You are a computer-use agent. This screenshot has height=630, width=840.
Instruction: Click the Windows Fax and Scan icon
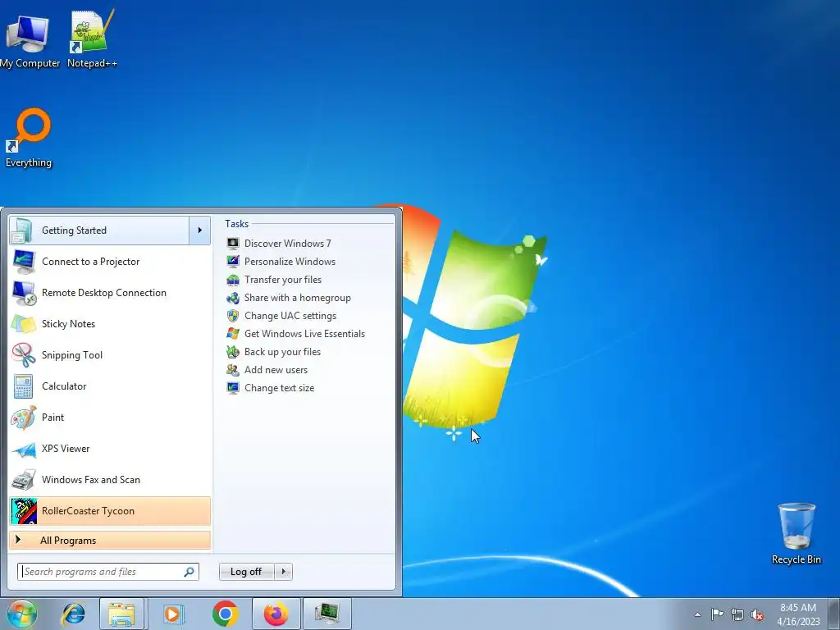coord(24,479)
